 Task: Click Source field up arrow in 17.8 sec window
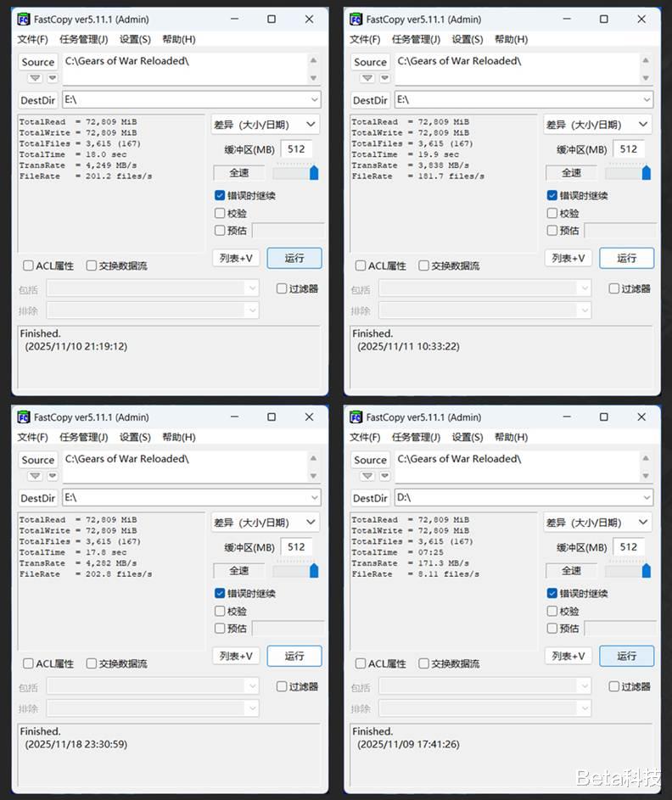[x=313, y=458]
